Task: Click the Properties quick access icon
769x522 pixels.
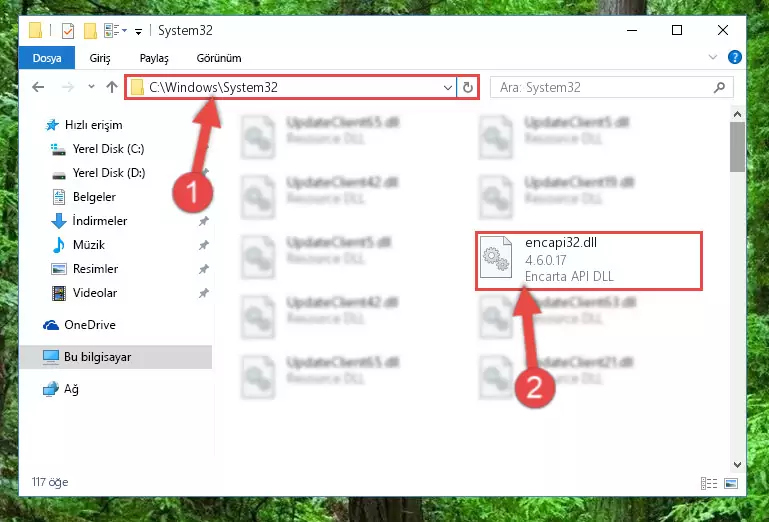Action: 68,31
